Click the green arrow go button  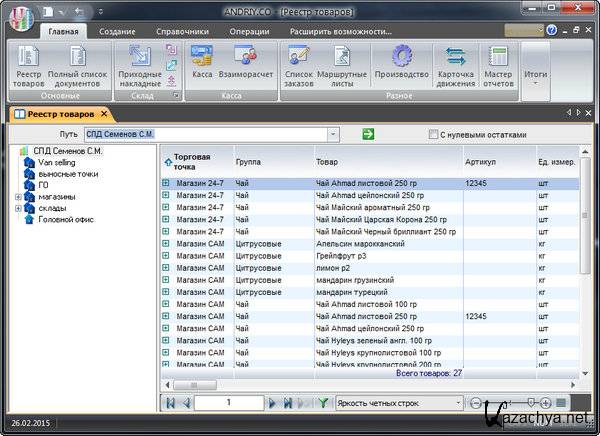pos(368,134)
